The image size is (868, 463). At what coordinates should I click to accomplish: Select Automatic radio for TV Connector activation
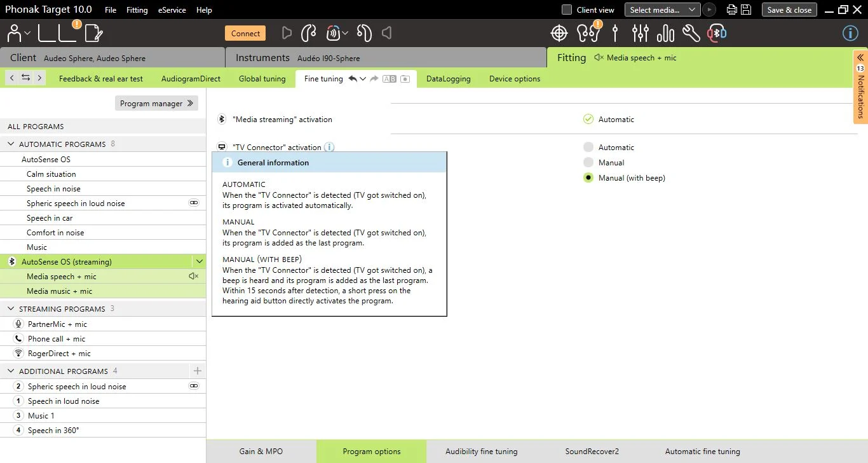588,147
